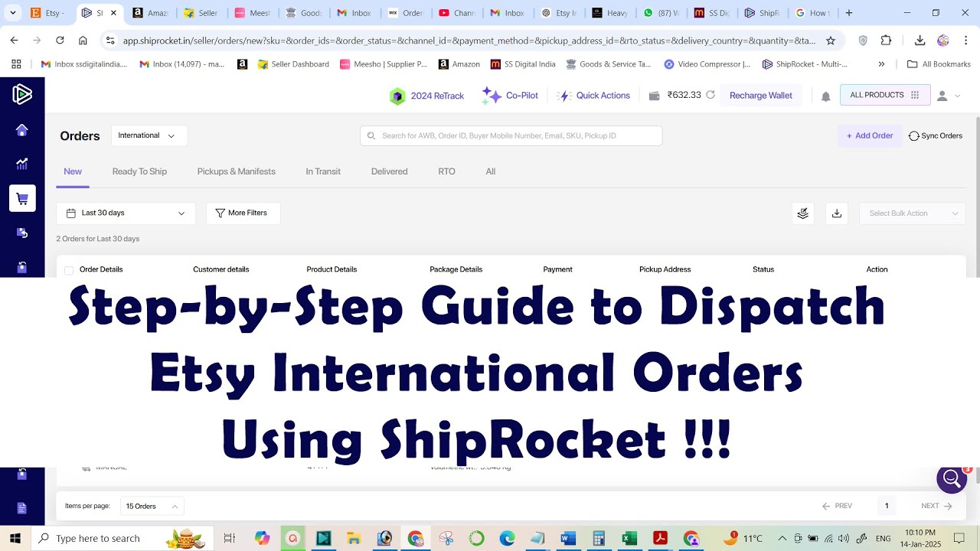View the Delivered tab
Screen dimensions: 980x551
pos(389,171)
